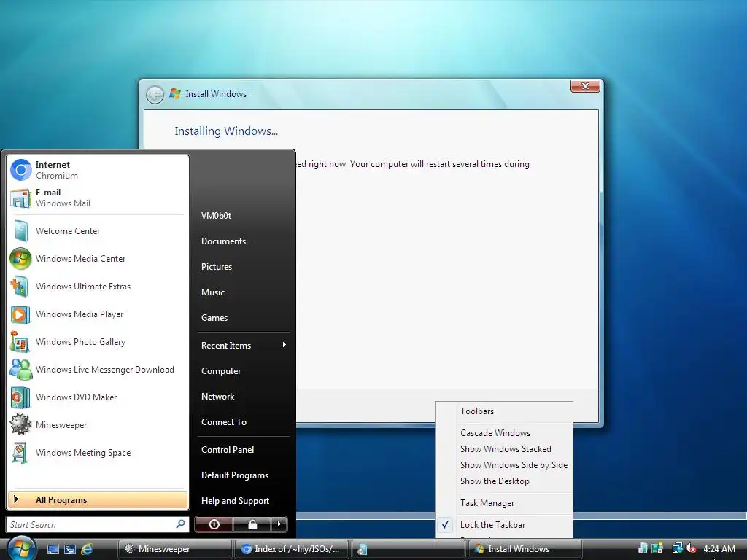
Task: Open Chromium Internet shortcut in Start menu
Action: (98, 170)
